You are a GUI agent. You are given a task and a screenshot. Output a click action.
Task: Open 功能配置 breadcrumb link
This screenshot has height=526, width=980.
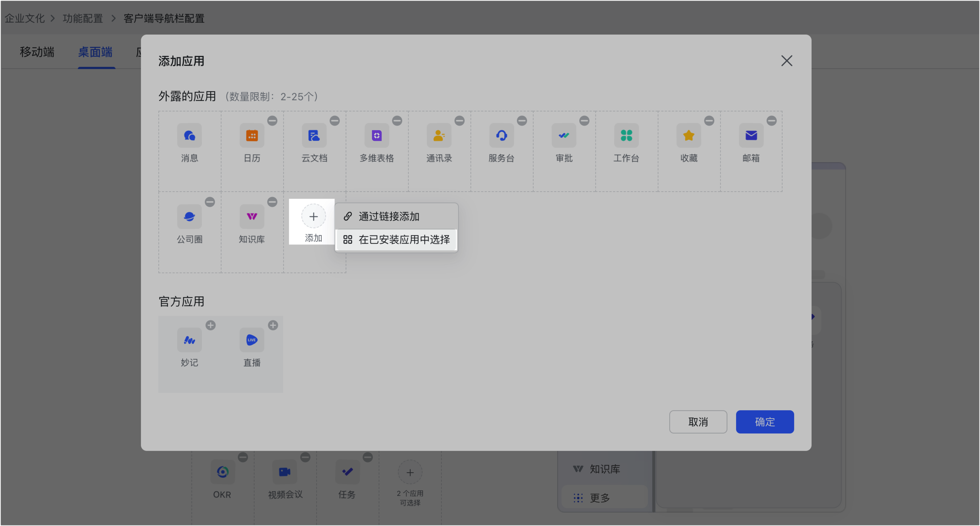coord(83,18)
